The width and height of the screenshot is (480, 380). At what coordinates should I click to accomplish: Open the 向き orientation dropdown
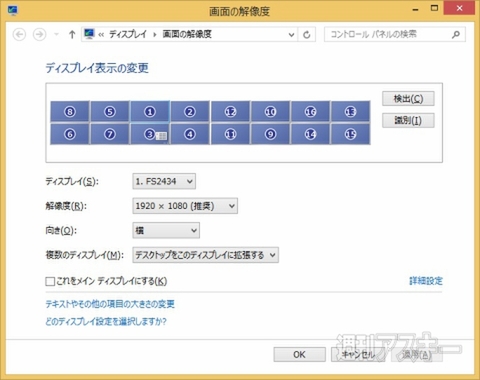pyautogui.click(x=166, y=230)
